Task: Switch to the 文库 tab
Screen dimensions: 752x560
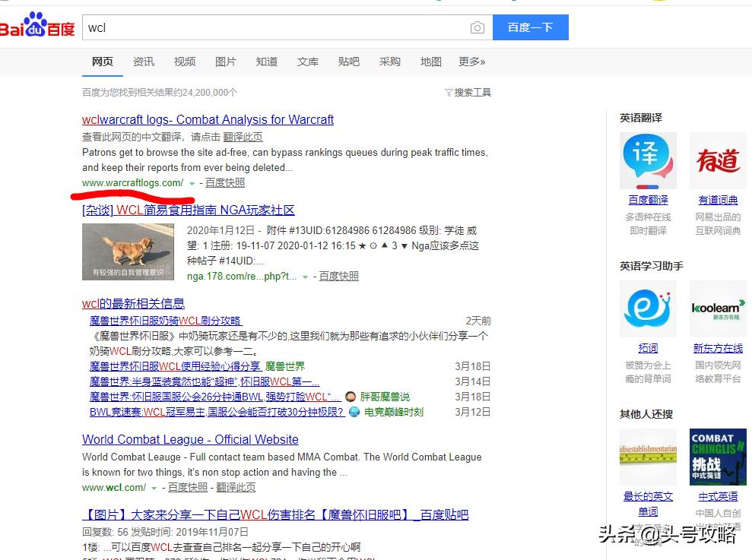Action: [307, 62]
